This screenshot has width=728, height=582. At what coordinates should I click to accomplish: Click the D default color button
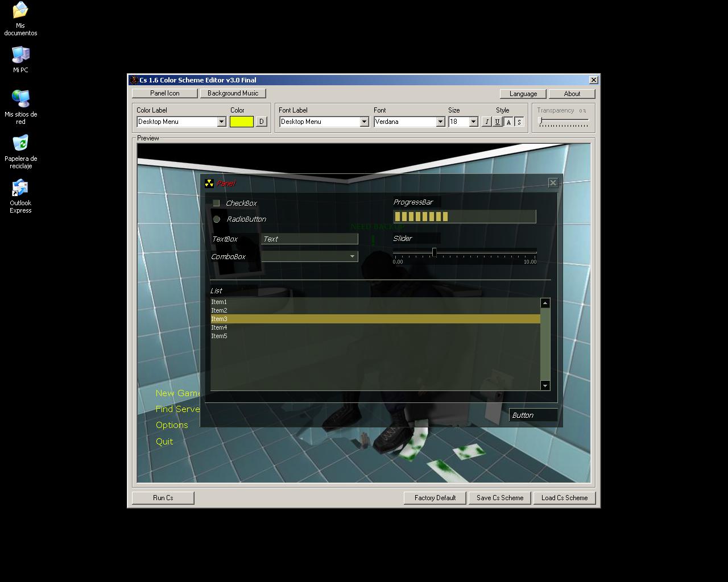(262, 122)
